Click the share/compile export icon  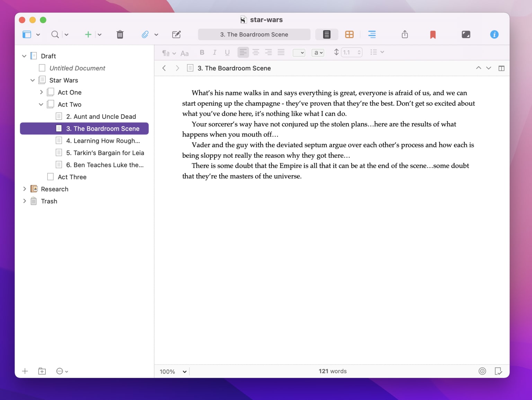click(405, 34)
